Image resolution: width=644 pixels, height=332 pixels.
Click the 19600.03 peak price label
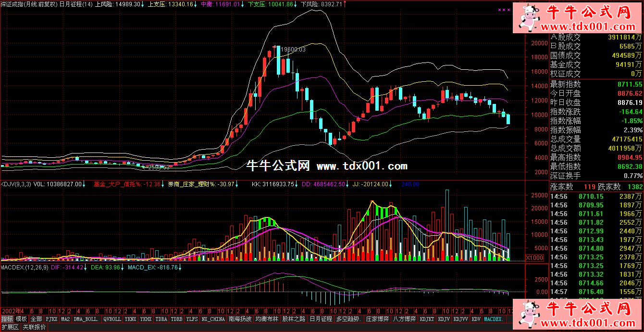point(293,49)
